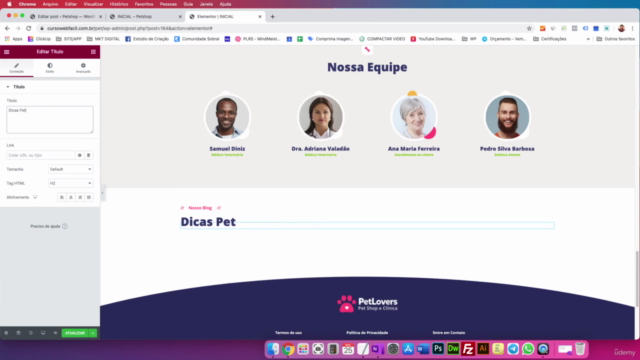640x360 pixels.
Task: Click the PetLovers footer logo
Action: tap(367, 304)
